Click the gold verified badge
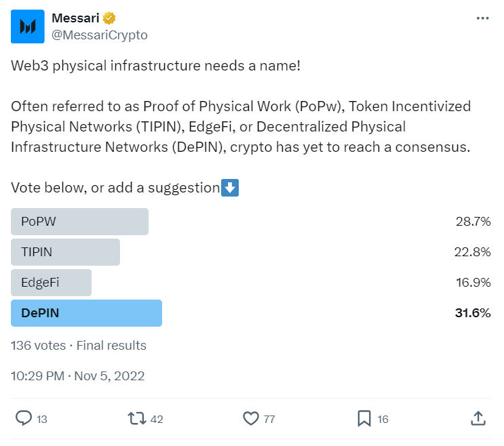Image resolution: width=504 pixels, height=446 pixels. (109, 18)
